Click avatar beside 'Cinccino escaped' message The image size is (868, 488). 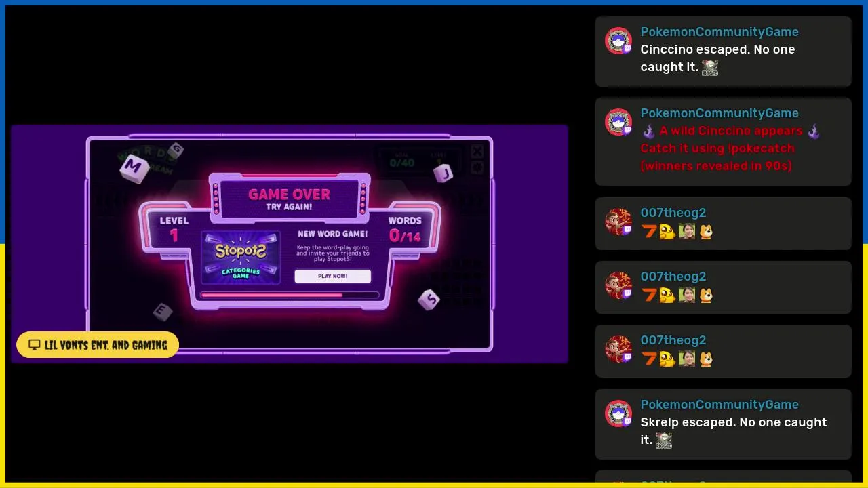pos(618,41)
